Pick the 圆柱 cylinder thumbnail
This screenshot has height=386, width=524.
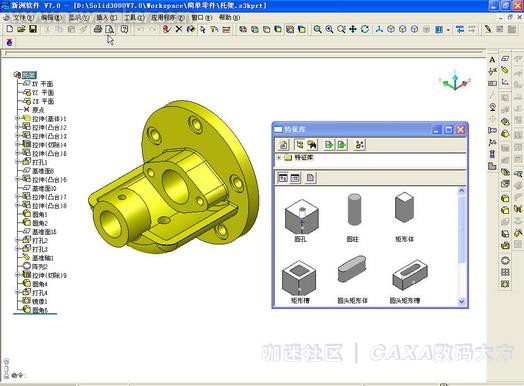pyautogui.click(x=353, y=217)
